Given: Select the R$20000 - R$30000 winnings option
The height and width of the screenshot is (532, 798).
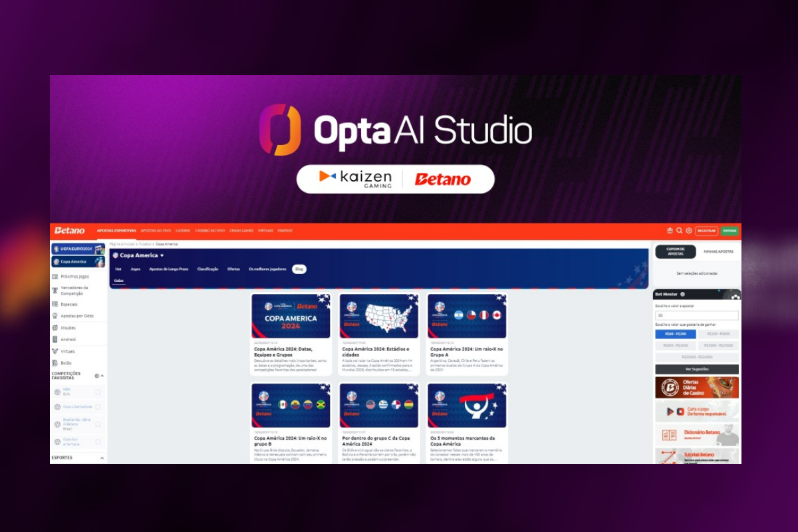Looking at the screenshot, I should coord(697,357).
